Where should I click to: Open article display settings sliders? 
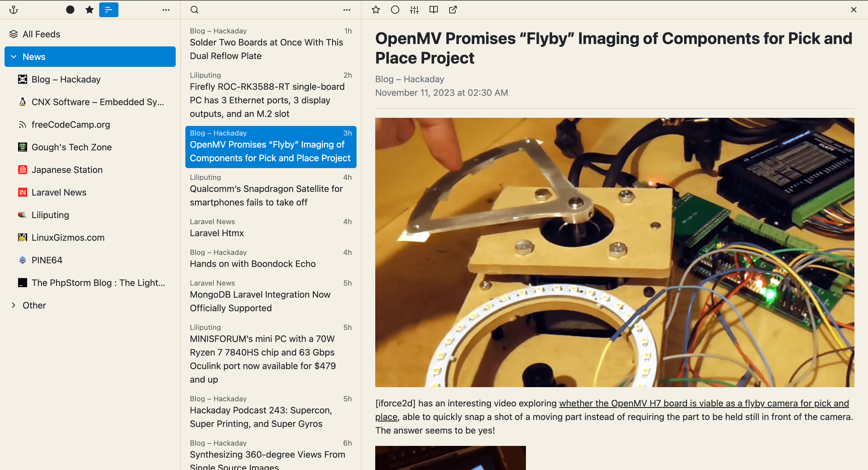pyautogui.click(x=414, y=10)
